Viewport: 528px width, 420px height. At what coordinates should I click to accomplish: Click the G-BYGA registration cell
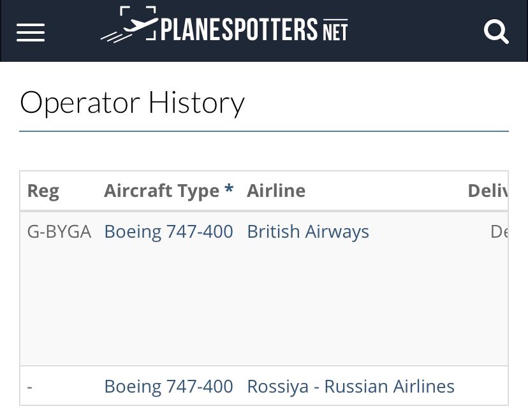click(x=59, y=231)
